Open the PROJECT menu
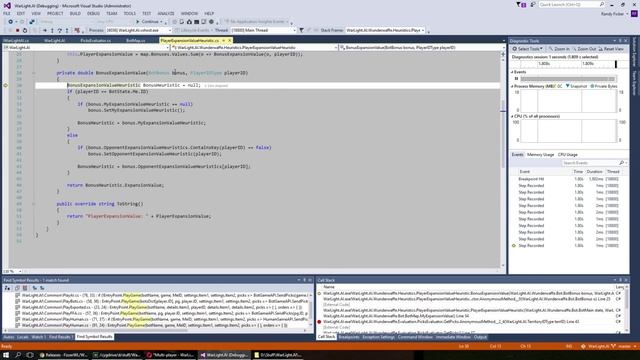640x360 pixels. [x=55, y=13]
